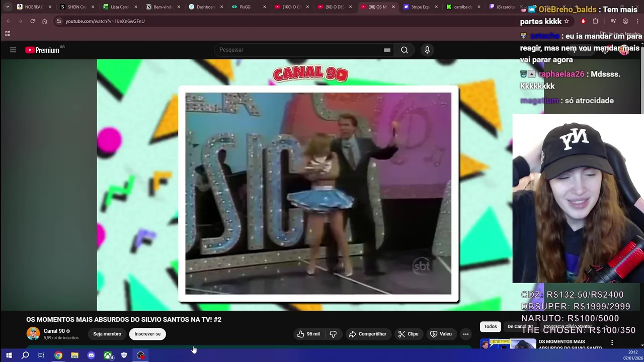Reload the YouTube page

(x=32, y=21)
